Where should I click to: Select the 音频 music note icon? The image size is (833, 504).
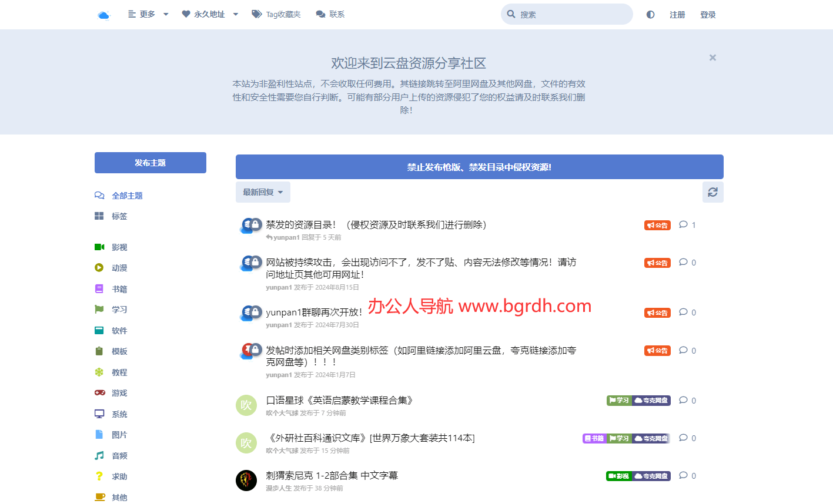point(99,455)
